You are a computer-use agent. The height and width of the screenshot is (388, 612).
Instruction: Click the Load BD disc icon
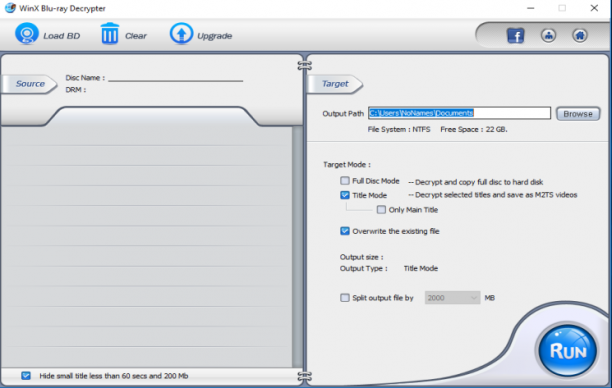(27, 34)
